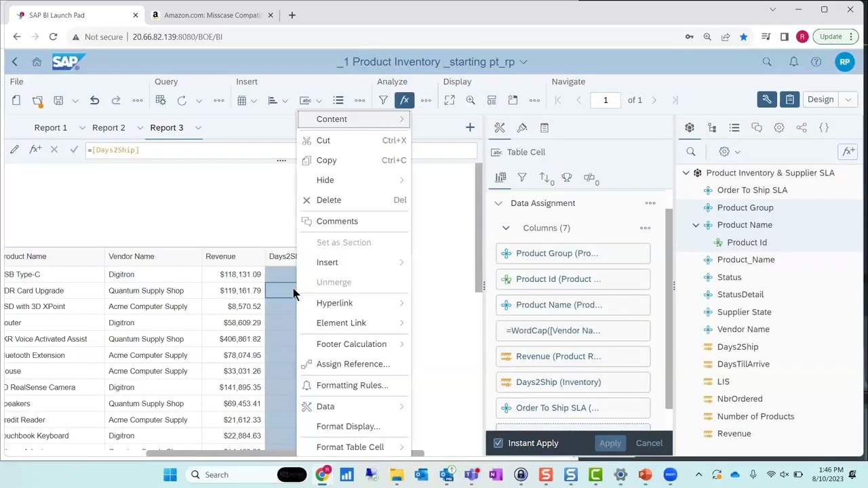Select DaysTillArrive in the objects tree
Viewport: 868px width, 488px height.
(743, 364)
